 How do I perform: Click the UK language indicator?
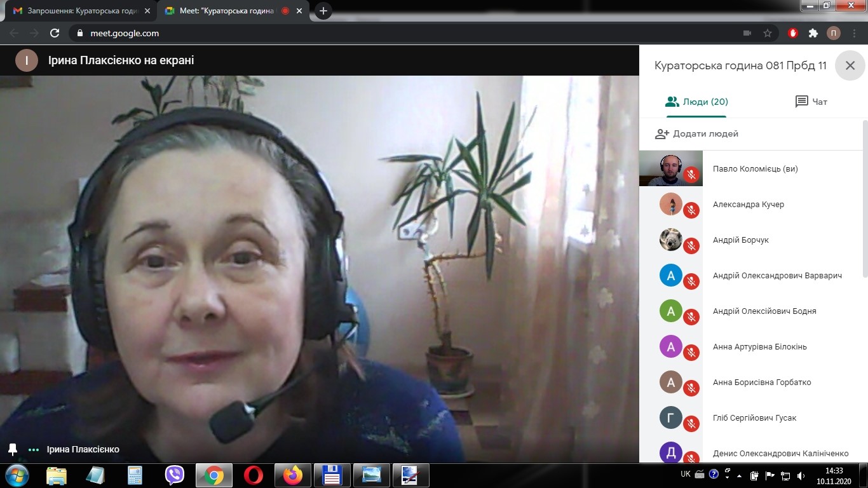[686, 474]
